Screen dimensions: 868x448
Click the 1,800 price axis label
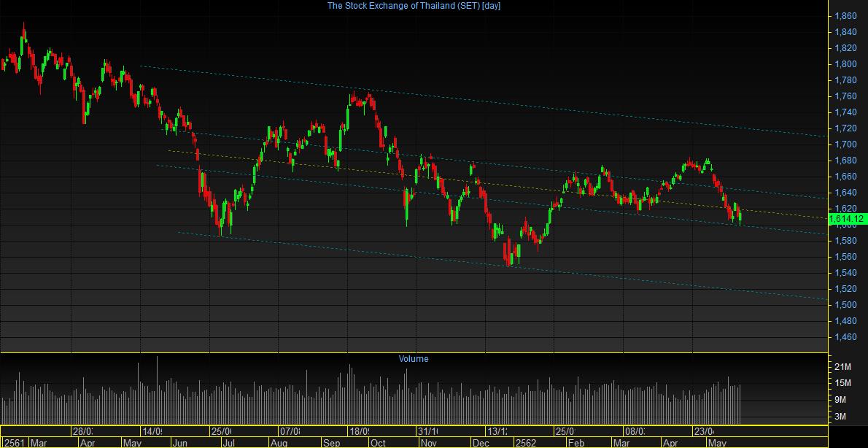point(845,64)
